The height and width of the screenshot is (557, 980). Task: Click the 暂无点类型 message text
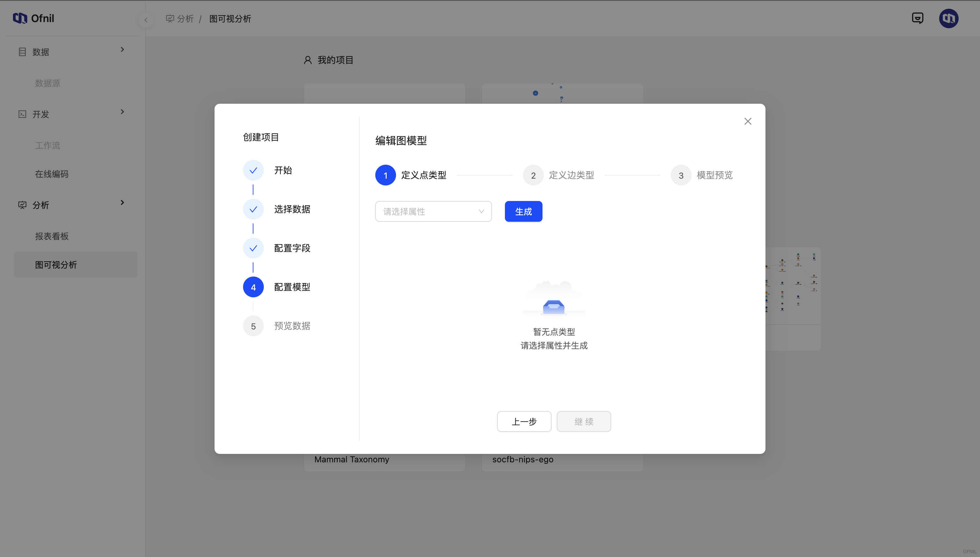tap(554, 332)
